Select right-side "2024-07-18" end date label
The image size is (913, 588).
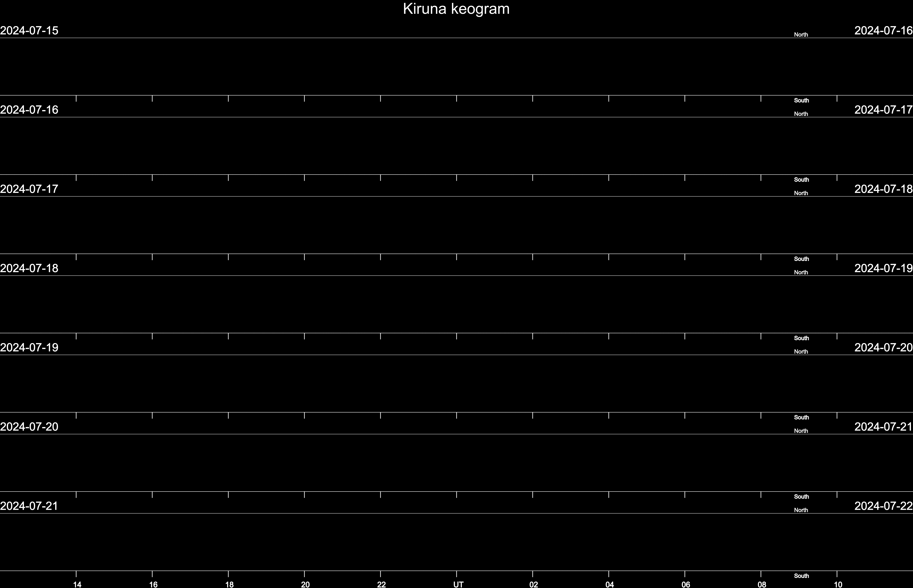coord(884,189)
